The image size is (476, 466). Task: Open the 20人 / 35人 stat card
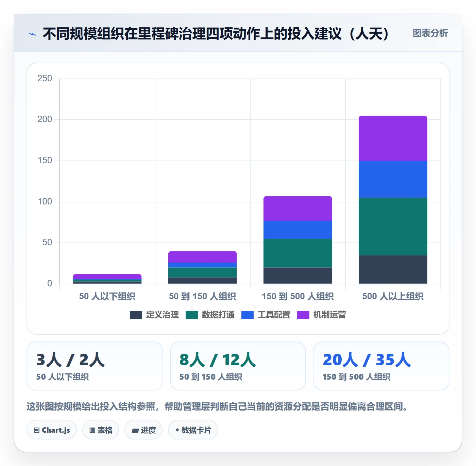381,366
